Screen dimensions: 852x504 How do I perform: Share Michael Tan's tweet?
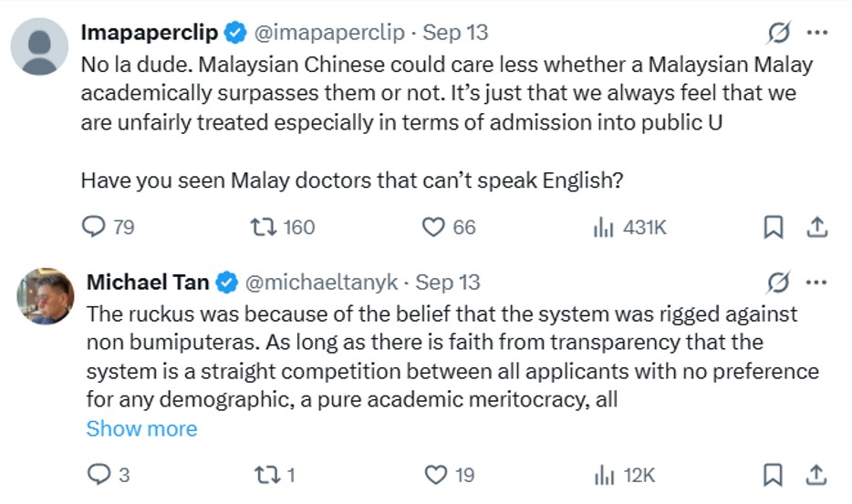click(x=818, y=475)
